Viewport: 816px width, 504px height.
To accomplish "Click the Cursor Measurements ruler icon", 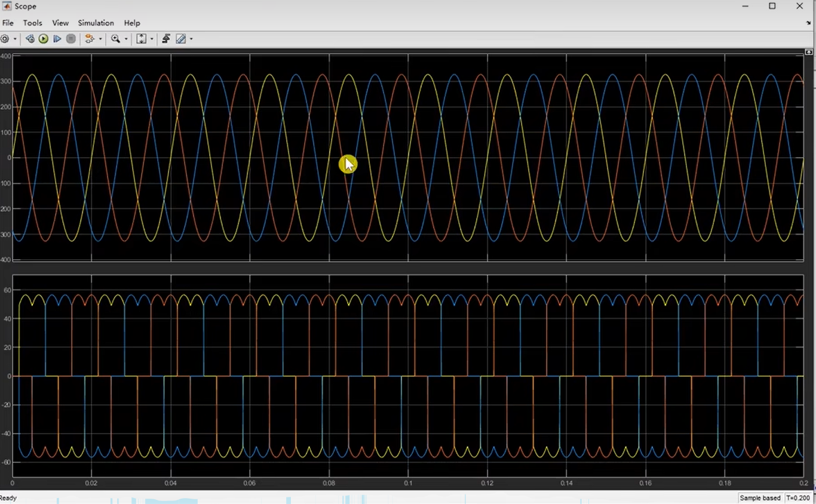I will [x=180, y=39].
